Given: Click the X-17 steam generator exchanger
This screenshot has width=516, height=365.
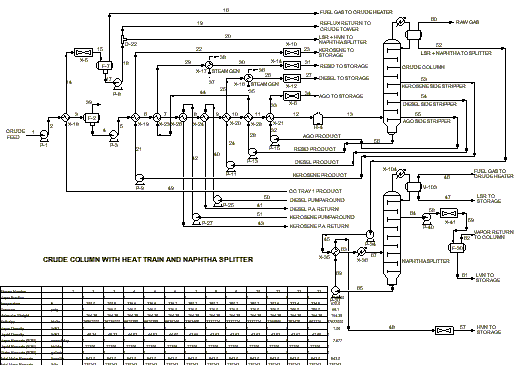Looking at the screenshot, I should point(209,65).
